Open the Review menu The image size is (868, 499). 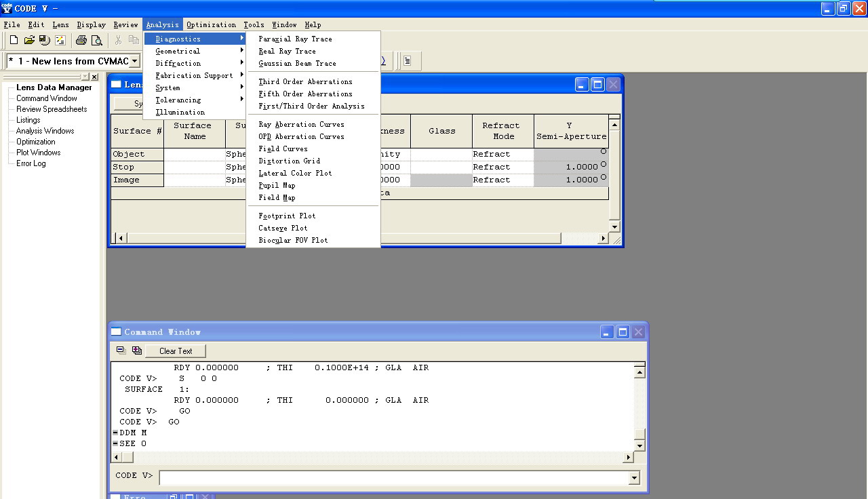tap(125, 24)
